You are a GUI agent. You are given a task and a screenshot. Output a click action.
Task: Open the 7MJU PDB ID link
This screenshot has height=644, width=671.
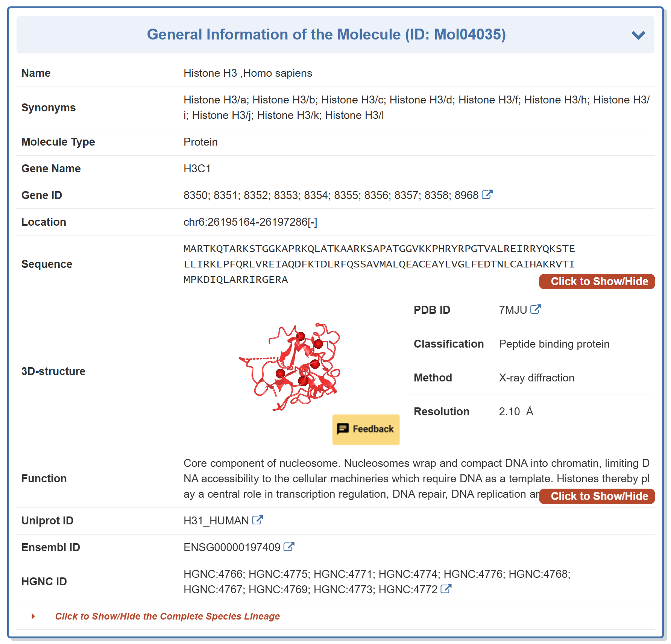513,310
